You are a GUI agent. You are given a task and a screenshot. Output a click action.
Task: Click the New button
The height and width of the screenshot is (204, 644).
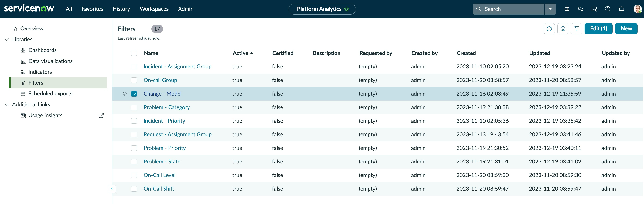point(626,29)
